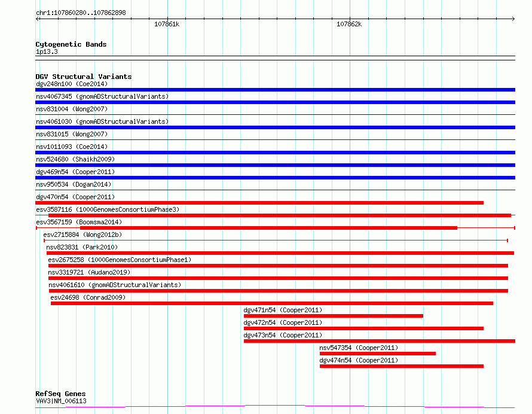The image size is (532, 414).
Task: Select the chr1:107860280..107862898 region label
Action: tap(81, 13)
